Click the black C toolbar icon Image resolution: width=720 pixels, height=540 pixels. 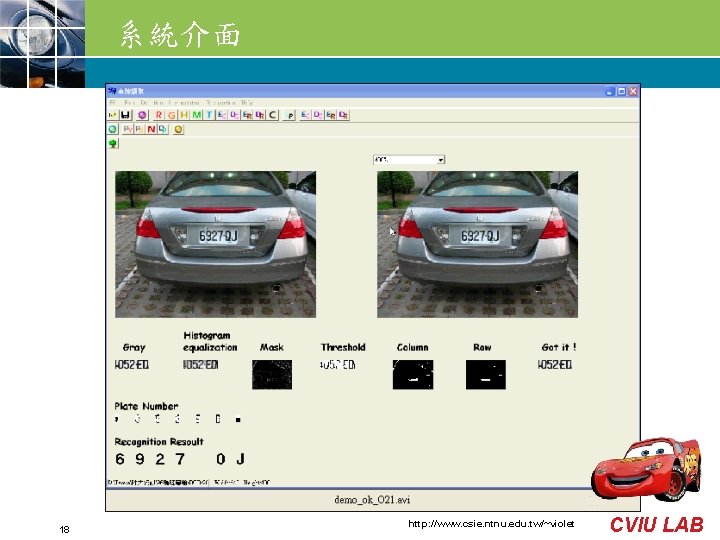coord(273,115)
